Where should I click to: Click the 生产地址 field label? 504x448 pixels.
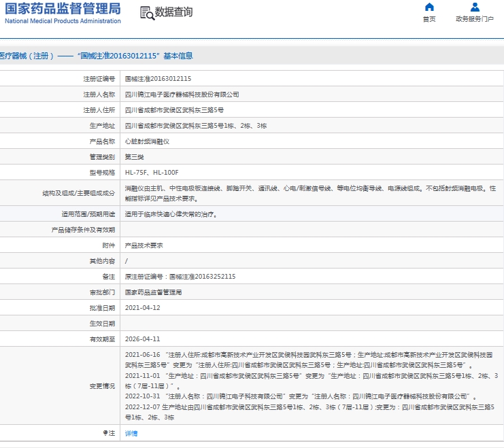coord(102,126)
